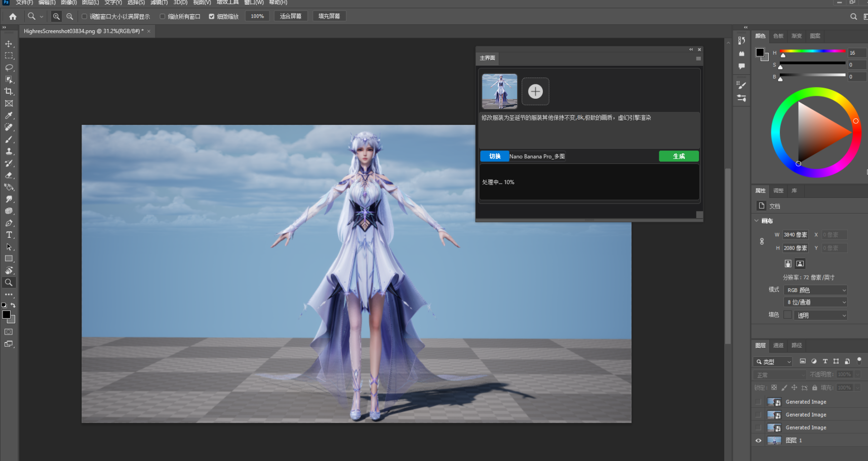Uncheck the 细微缩放 checkbox
Screen dimensions: 868x461
click(x=212, y=17)
